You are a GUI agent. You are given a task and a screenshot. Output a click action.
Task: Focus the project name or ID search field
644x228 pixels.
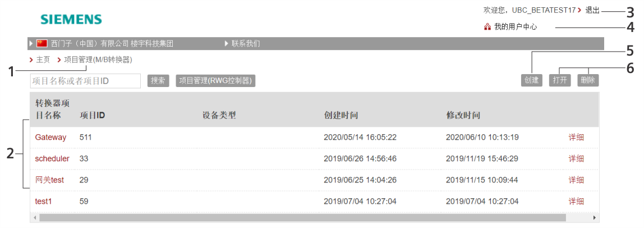click(x=85, y=81)
